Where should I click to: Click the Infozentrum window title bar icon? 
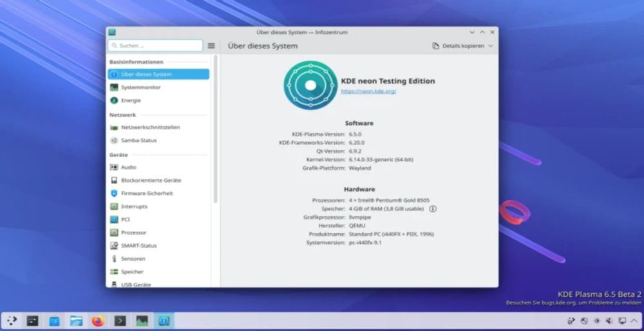pyautogui.click(x=111, y=32)
